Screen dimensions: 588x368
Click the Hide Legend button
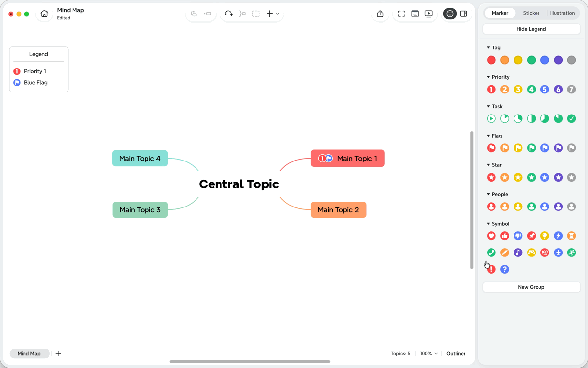pyautogui.click(x=531, y=29)
